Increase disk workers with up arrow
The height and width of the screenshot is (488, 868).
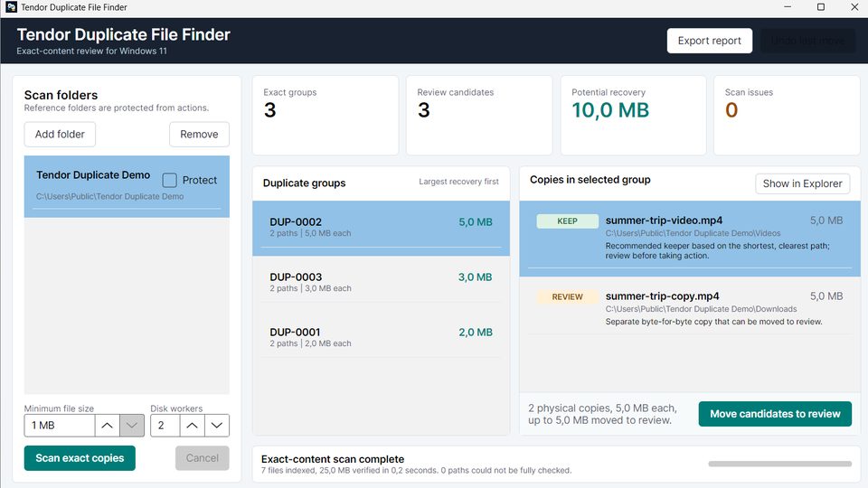(x=192, y=426)
